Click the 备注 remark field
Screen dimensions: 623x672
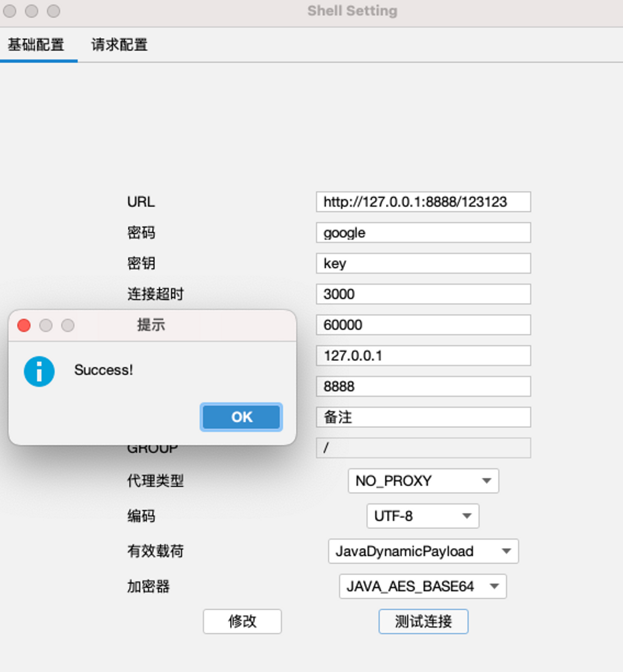click(x=423, y=417)
